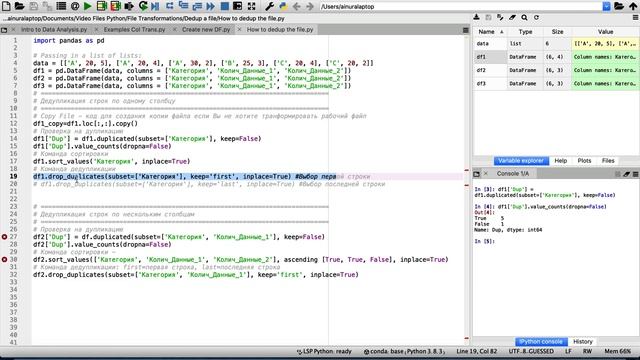Go back to the previous cursor position
This screenshot has height=360, width=640.
click(297, 6)
